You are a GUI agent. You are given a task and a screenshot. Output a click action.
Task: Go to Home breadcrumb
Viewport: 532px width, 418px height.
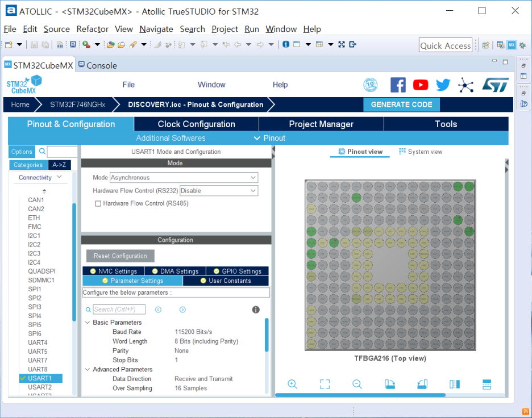20,104
